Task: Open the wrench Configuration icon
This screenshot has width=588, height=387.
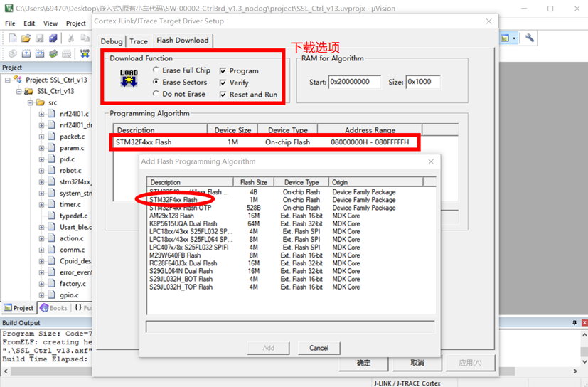Action: (x=530, y=38)
